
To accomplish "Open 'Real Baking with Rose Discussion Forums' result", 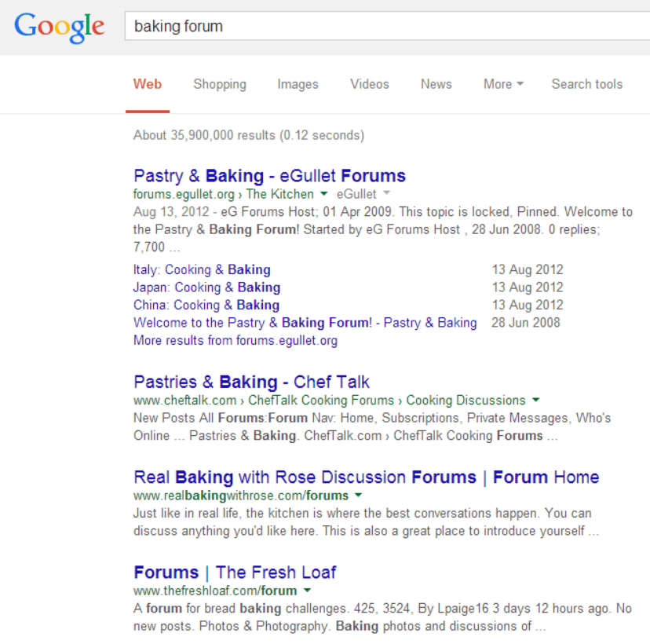I will pyautogui.click(x=367, y=478).
